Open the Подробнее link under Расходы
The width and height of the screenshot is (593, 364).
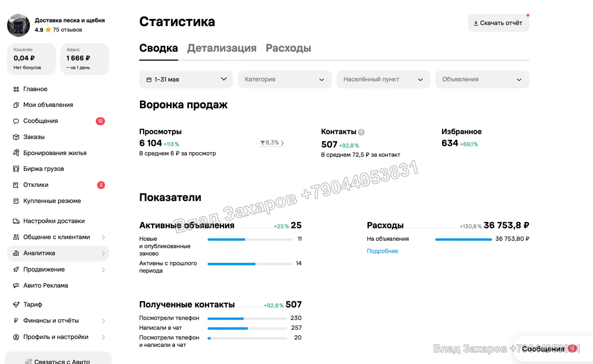[x=382, y=251]
